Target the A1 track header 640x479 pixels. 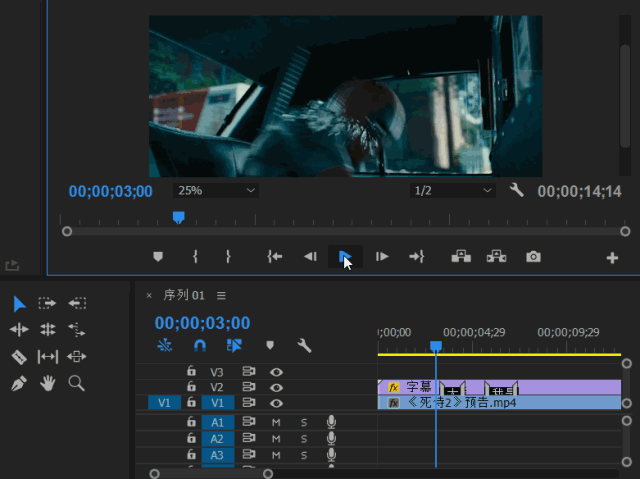[x=218, y=422]
